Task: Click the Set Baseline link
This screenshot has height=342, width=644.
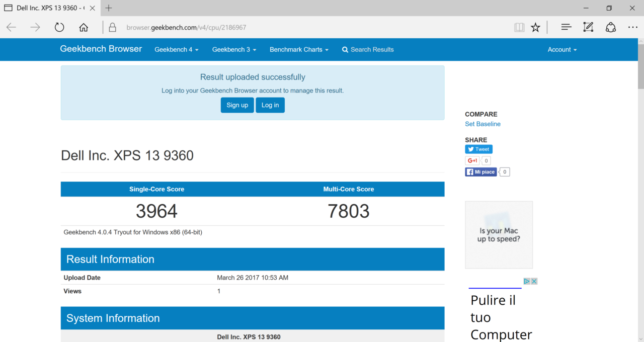Action: coord(482,124)
